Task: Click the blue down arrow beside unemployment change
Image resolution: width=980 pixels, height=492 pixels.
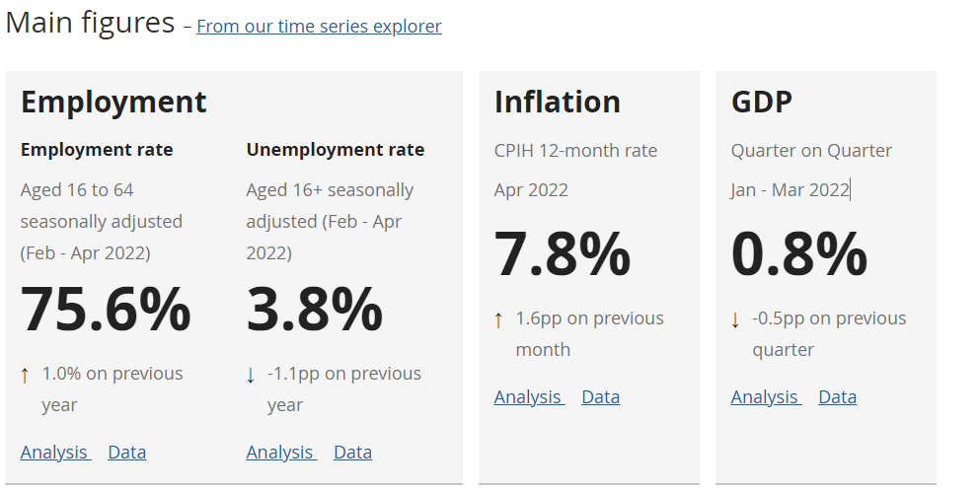Action: pos(251,375)
